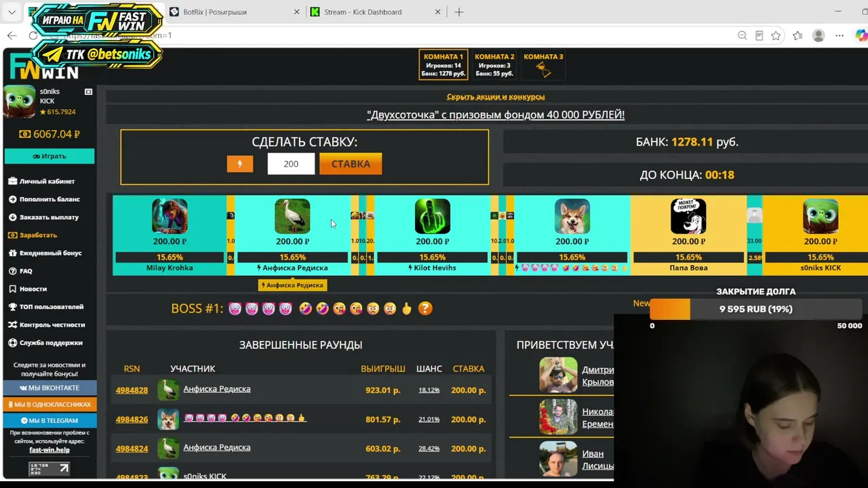
Task: Open Иван Лисицын's profile photo
Action: [x=558, y=459]
